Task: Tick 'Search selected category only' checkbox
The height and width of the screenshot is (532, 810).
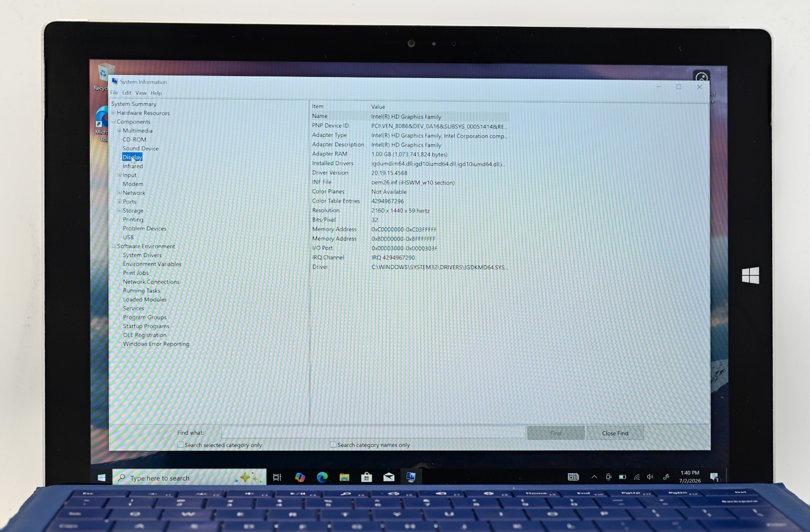Action: (180, 445)
